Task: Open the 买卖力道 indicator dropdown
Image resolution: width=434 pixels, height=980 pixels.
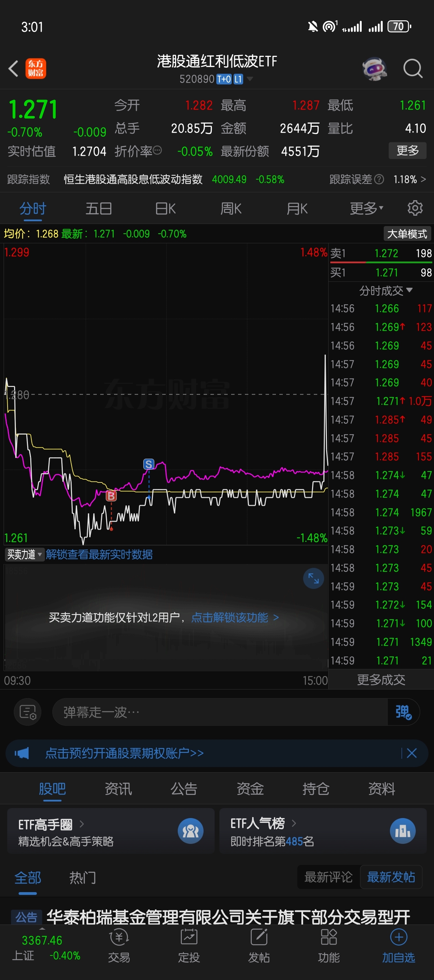Action: coord(25,554)
